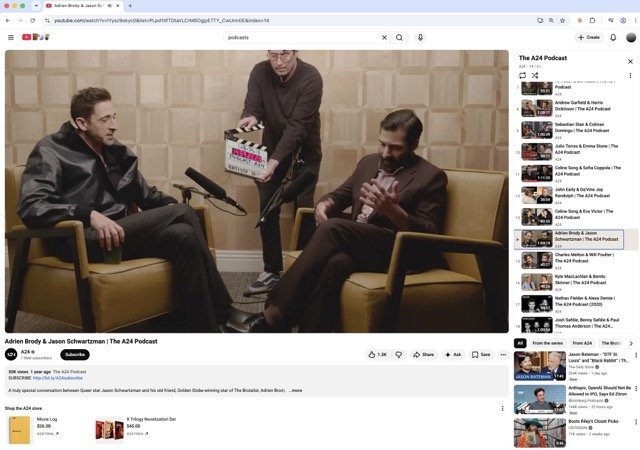Open a new browser tab
640x450 pixels.
click(130, 6)
